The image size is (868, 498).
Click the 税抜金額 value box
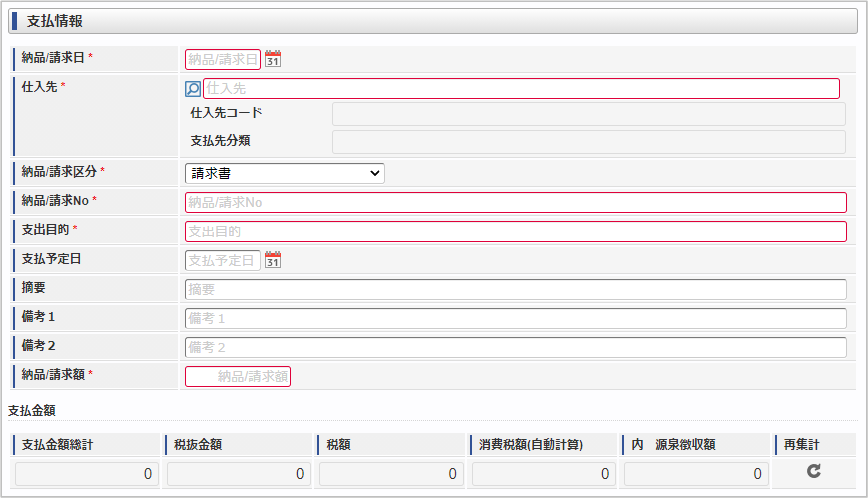(x=239, y=474)
